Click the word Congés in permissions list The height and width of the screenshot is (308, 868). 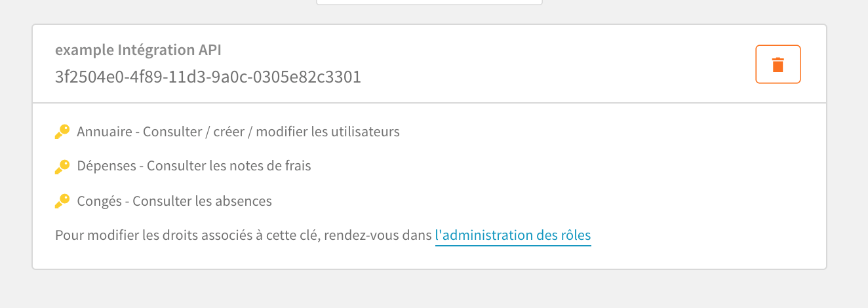click(99, 201)
